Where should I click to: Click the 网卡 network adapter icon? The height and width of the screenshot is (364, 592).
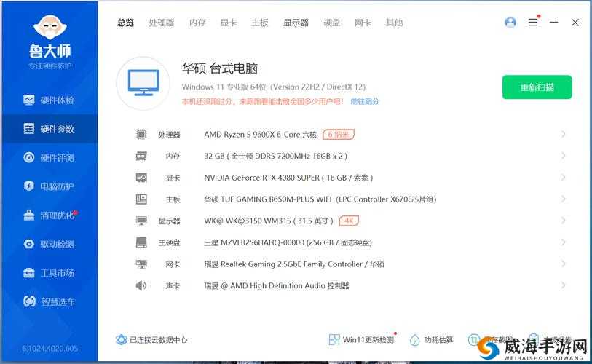pyautogui.click(x=141, y=264)
